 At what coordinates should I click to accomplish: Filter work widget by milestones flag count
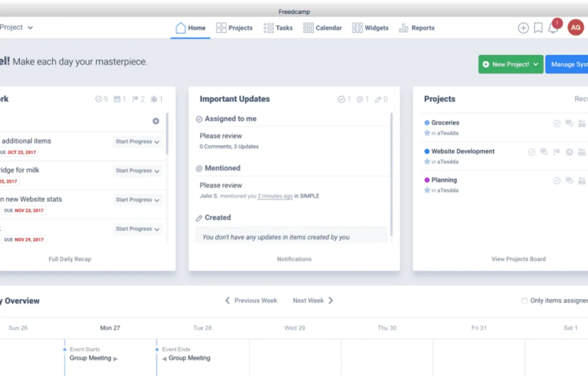pyautogui.click(x=138, y=99)
